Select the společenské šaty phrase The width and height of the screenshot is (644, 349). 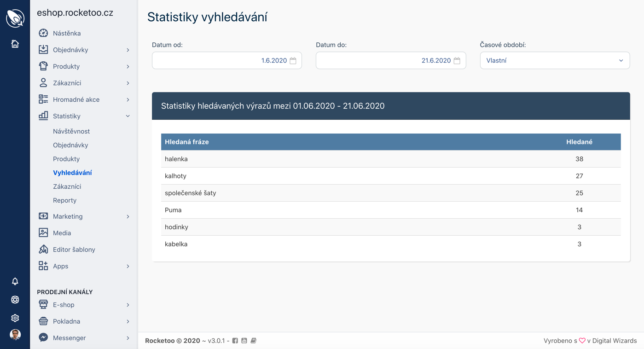click(x=191, y=193)
